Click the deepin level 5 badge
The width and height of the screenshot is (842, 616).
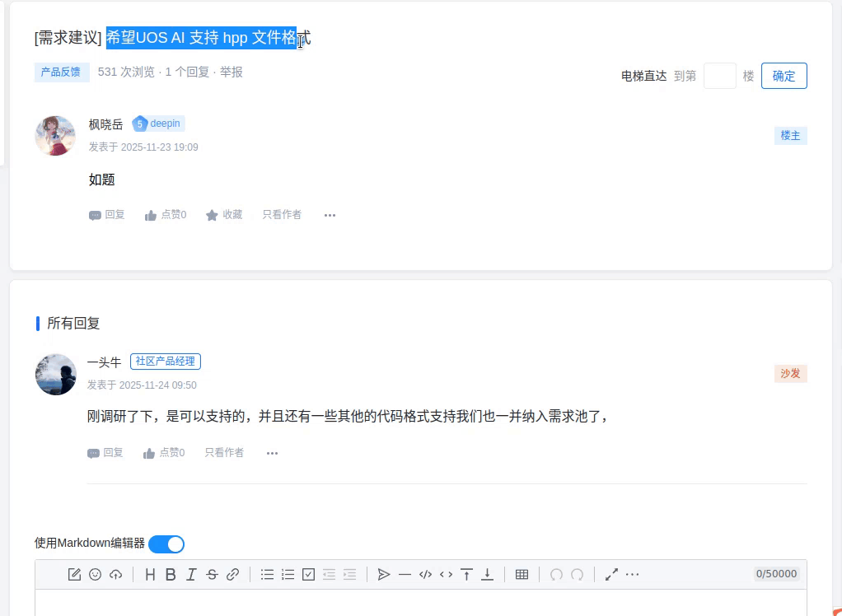(158, 124)
